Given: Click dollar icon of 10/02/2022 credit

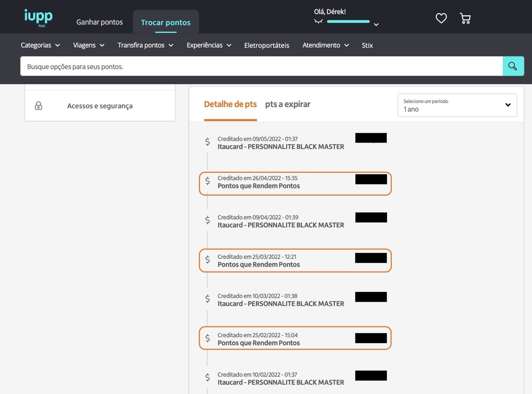Looking at the screenshot, I should (208, 378).
